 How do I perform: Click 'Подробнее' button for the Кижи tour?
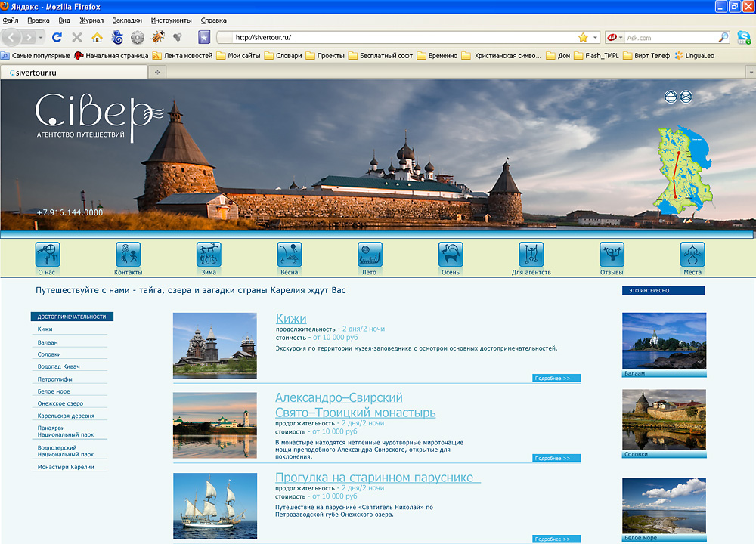pyautogui.click(x=556, y=379)
